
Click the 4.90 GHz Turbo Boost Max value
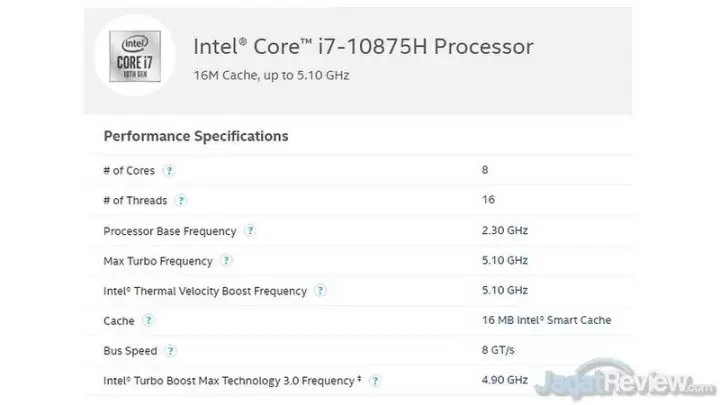point(504,381)
